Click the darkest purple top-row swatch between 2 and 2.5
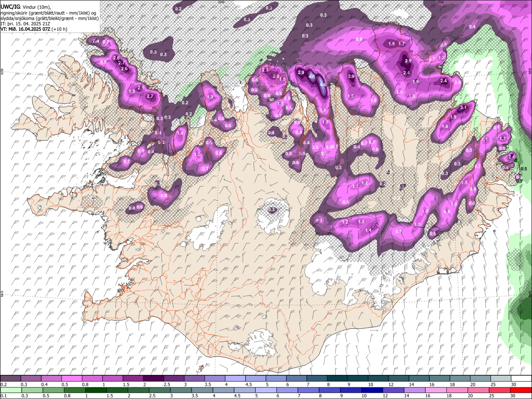Image resolution: width=532 pixels, height=399 pixels. 153,379
